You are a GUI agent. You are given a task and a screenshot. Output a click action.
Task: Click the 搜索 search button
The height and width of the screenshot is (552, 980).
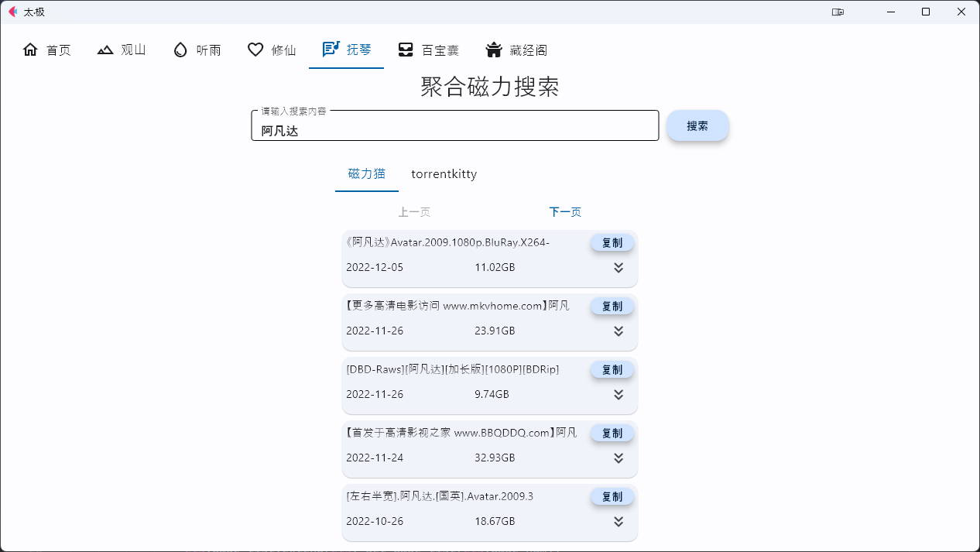[697, 125]
